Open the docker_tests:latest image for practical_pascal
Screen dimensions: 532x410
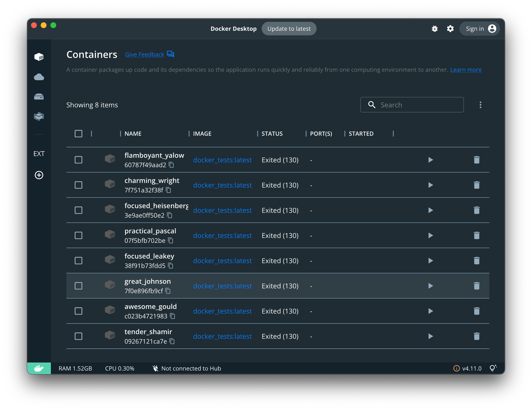pos(222,236)
